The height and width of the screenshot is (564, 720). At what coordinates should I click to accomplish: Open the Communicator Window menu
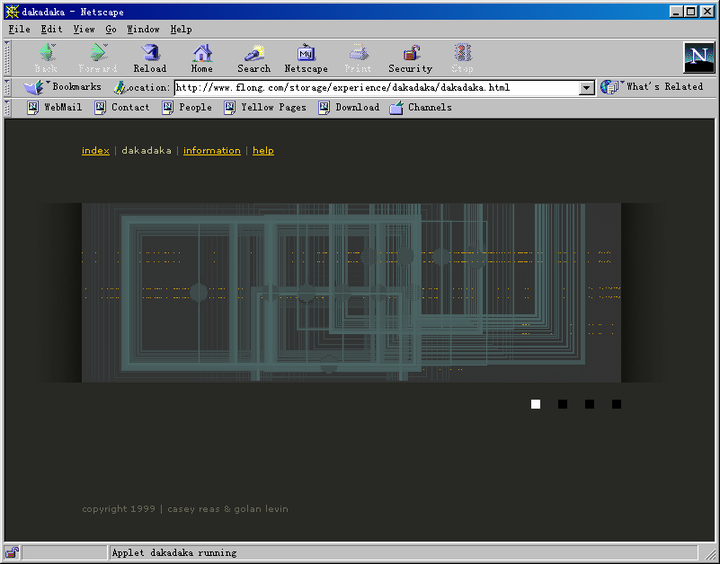tap(143, 29)
